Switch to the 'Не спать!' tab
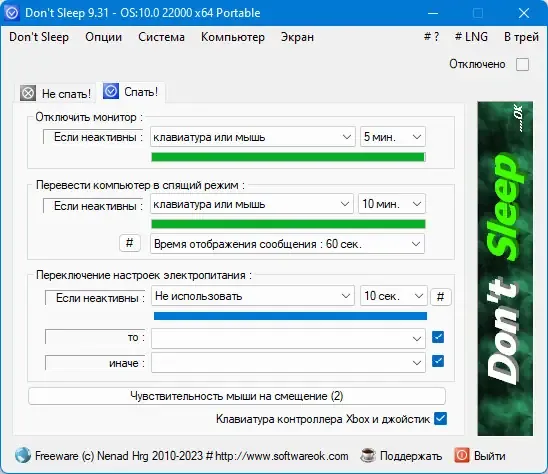Screen dimensions: 548x474 click(56, 93)
